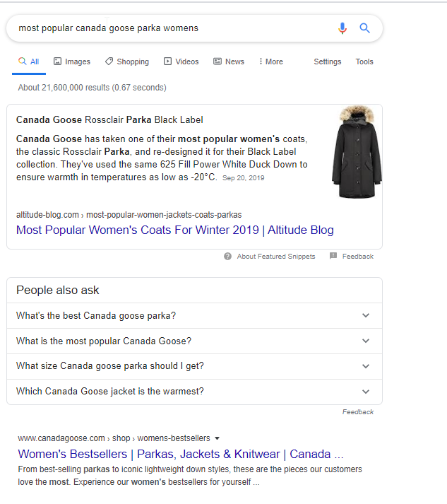The image size is (447, 504).
Task: Click the Rossclair Parka jacket thumbnail
Action: click(x=357, y=152)
